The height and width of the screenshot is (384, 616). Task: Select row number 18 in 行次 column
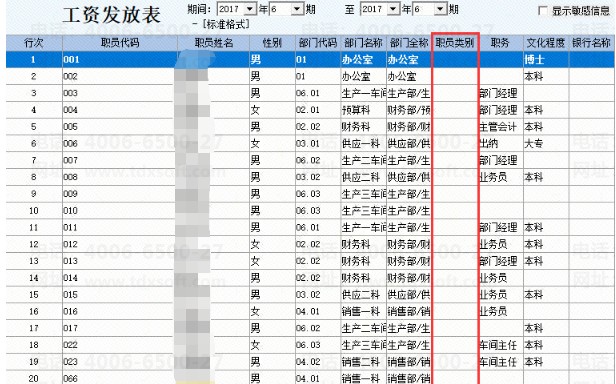[34, 345]
